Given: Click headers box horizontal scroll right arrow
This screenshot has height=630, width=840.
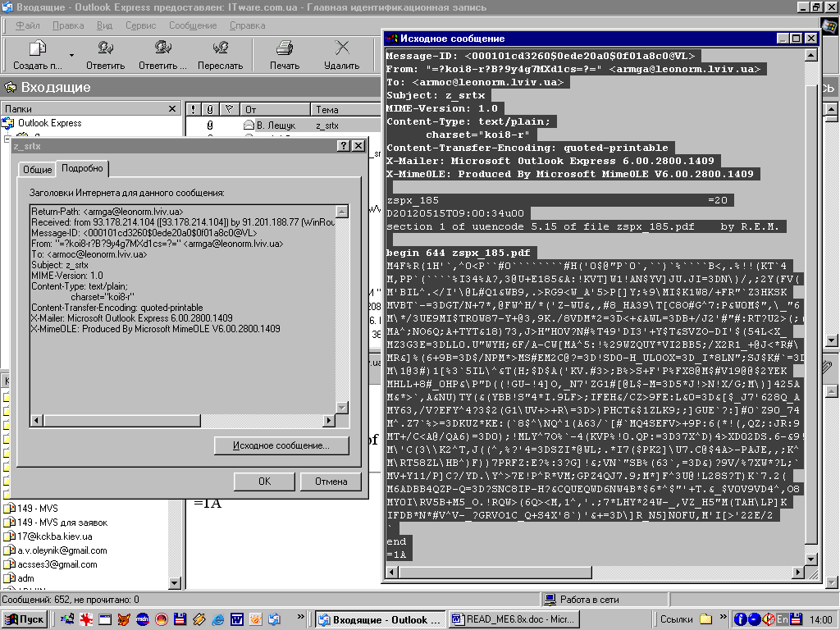Looking at the screenshot, I should [329, 421].
